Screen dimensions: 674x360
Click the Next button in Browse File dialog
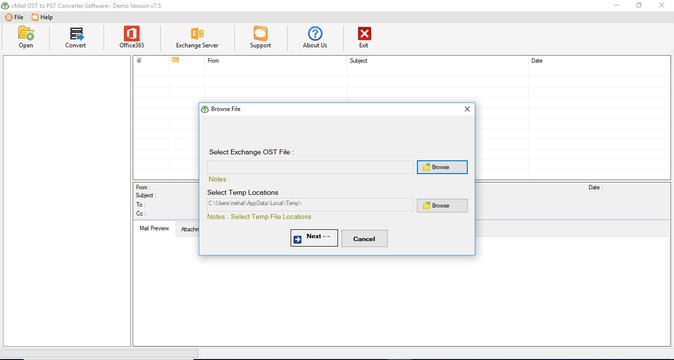[314, 238]
